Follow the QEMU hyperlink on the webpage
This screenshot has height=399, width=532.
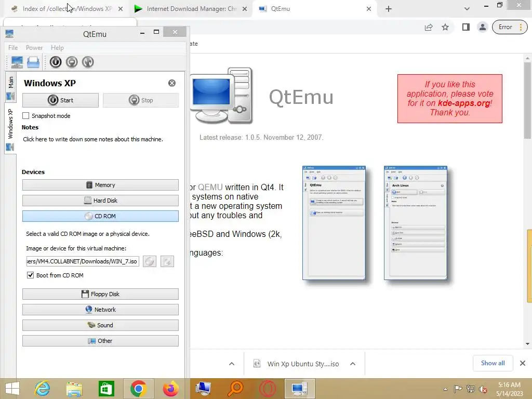point(210,187)
